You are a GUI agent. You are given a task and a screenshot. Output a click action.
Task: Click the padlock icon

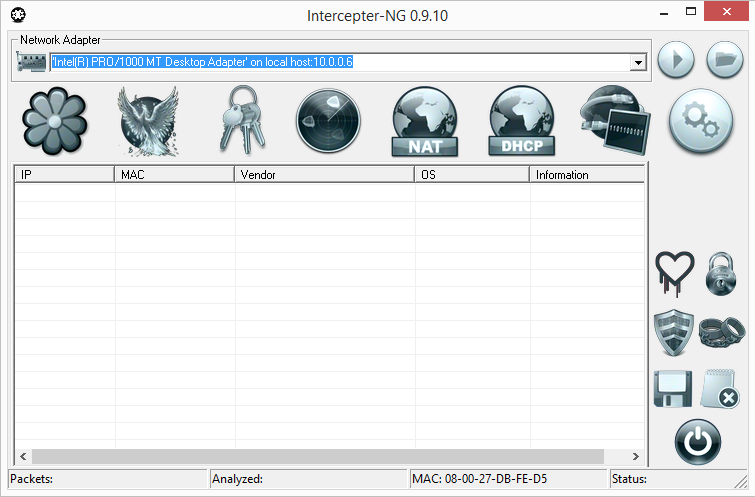click(x=721, y=274)
